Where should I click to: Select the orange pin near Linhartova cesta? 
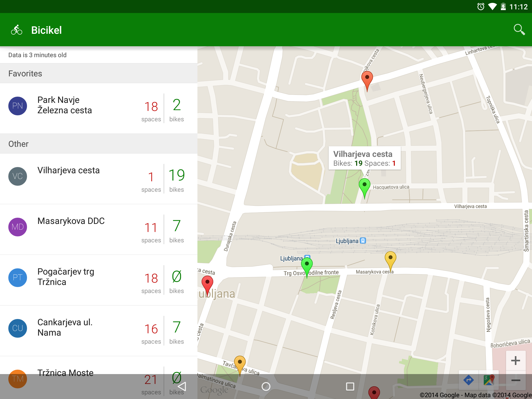367,79
